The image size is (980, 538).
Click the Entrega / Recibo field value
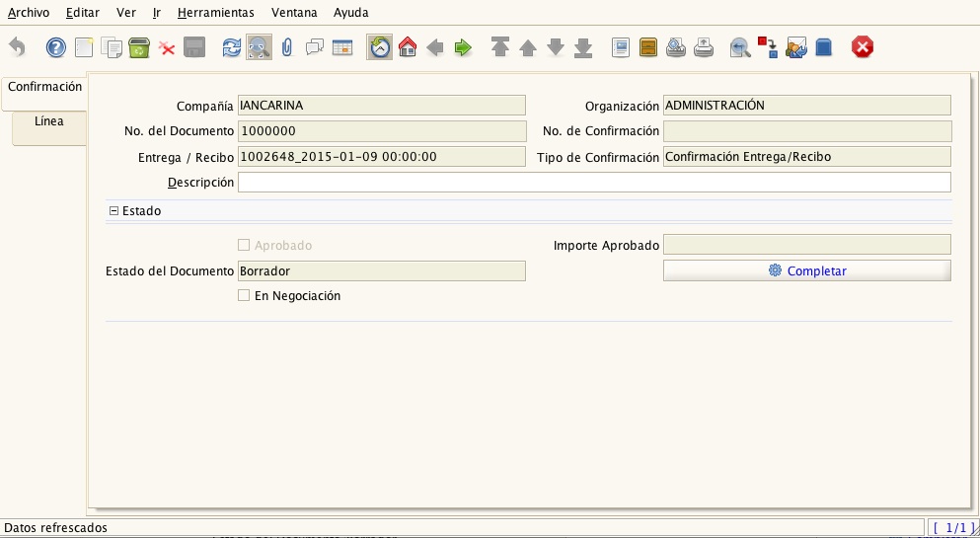[x=382, y=157]
